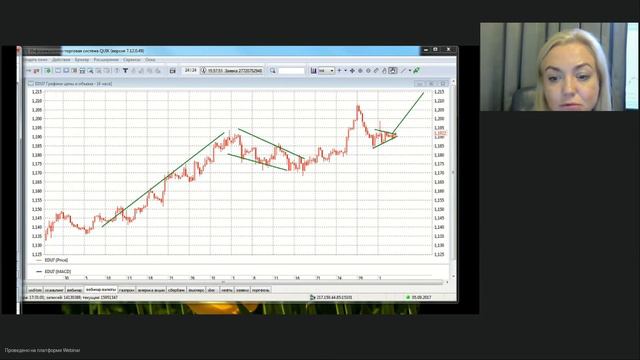Click the hand pan tool icon
Screen dimensions: 640x360
click(384, 71)
